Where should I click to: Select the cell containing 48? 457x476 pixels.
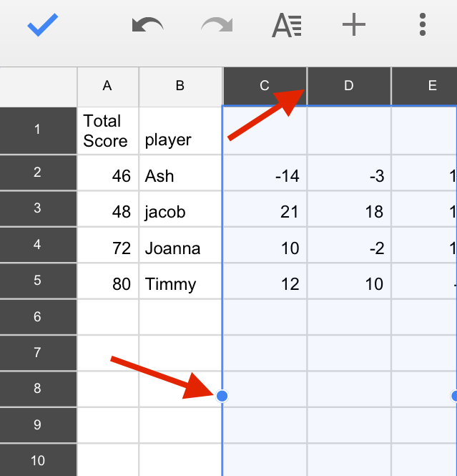[x=108, y=208]
